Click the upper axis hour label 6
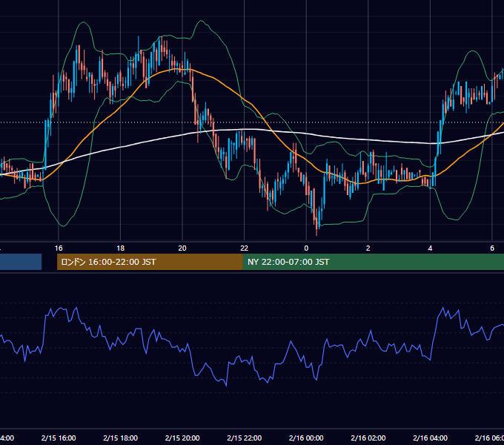 coord(492,248)
